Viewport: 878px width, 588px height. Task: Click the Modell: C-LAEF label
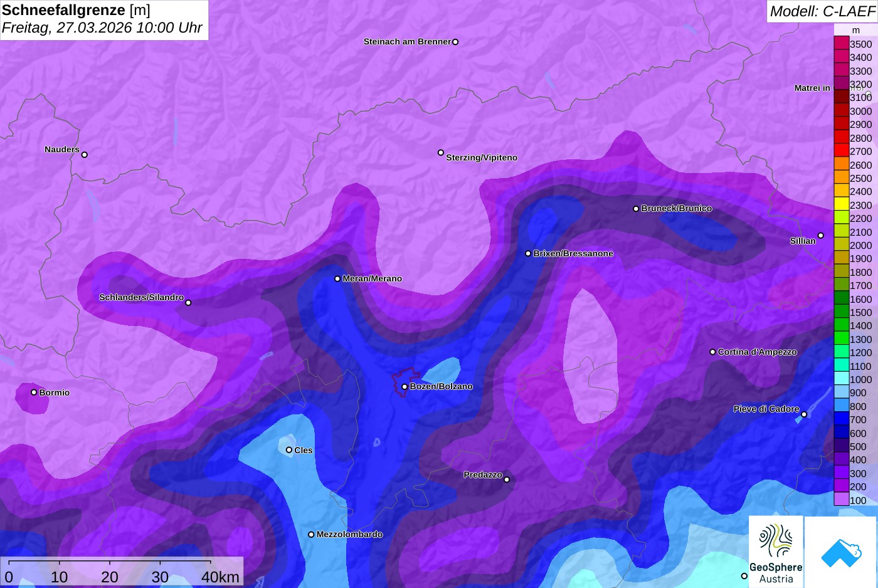coord(822,11)
